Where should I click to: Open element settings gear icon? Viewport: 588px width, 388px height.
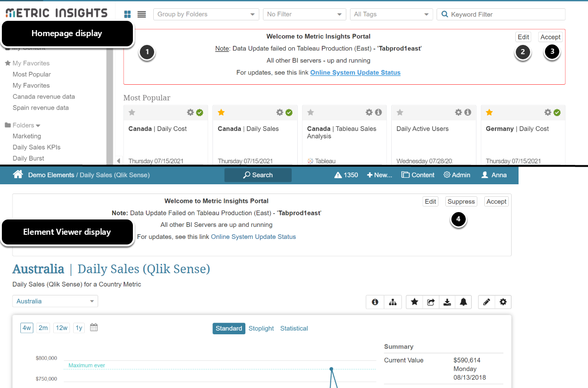[503, 302]
